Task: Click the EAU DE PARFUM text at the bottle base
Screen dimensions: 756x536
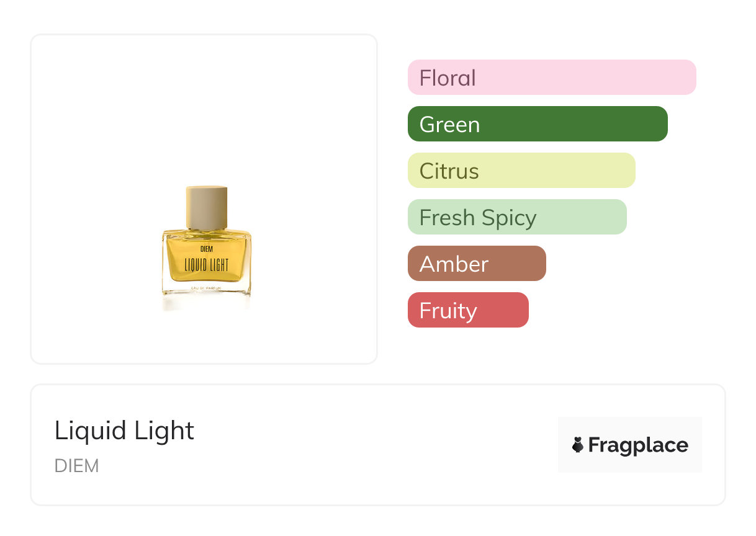Action: click(207, 288)
